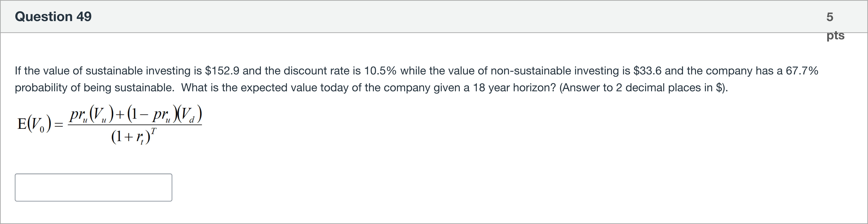This screenshot has width=868, height=224.
Task: Click the "pts" label
Action: 835,35
